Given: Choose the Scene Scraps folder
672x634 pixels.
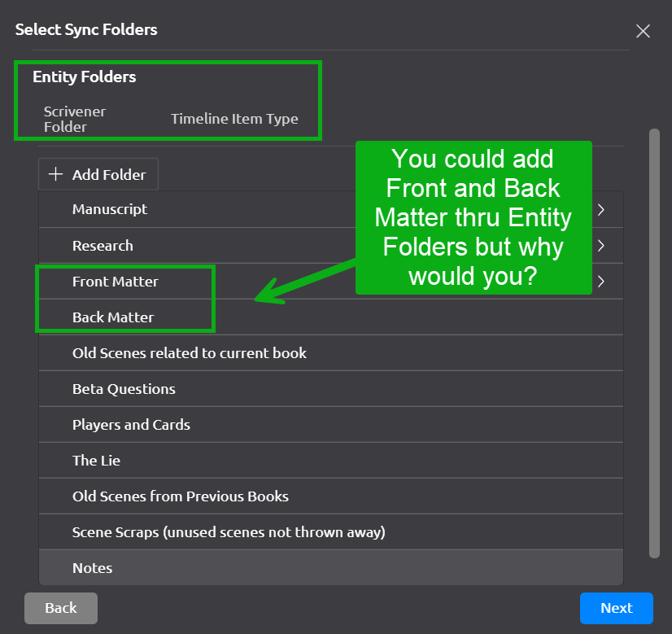Looking at the screenshot, I should tap(229, 532).
